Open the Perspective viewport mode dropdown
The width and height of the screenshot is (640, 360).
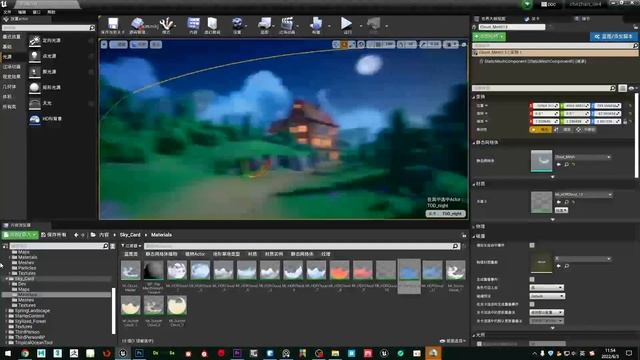118,44
